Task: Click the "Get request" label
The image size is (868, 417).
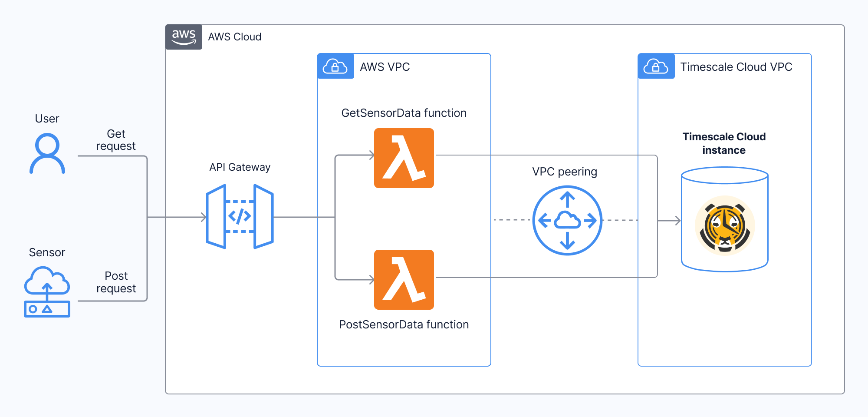Action: (116, 140)
